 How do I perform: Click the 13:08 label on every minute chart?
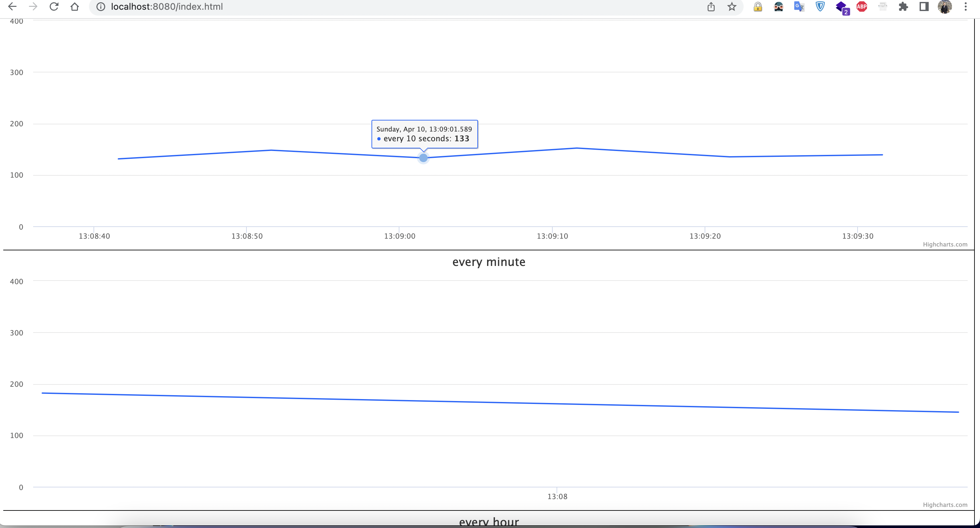click(x=557, y=497)
